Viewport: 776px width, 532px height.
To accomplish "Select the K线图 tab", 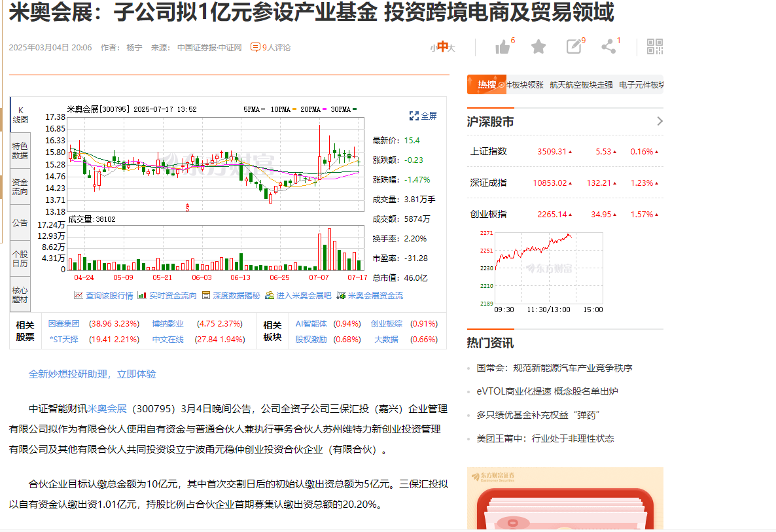I will [x=20, y=115].
